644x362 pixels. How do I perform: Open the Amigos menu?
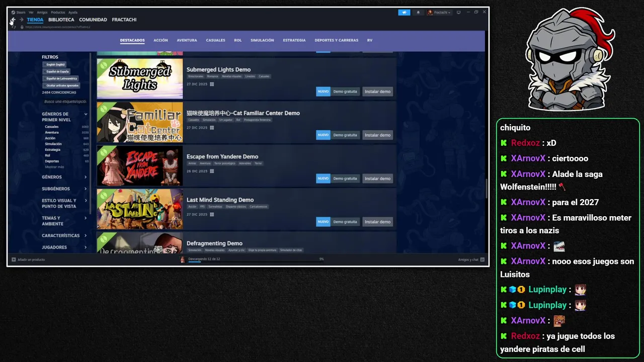42,12
